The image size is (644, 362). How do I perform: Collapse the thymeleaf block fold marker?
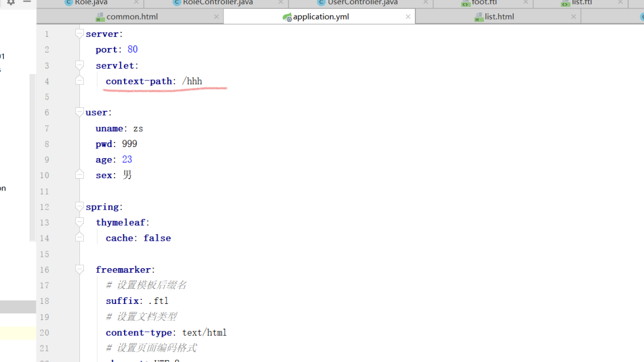(80, 222)
